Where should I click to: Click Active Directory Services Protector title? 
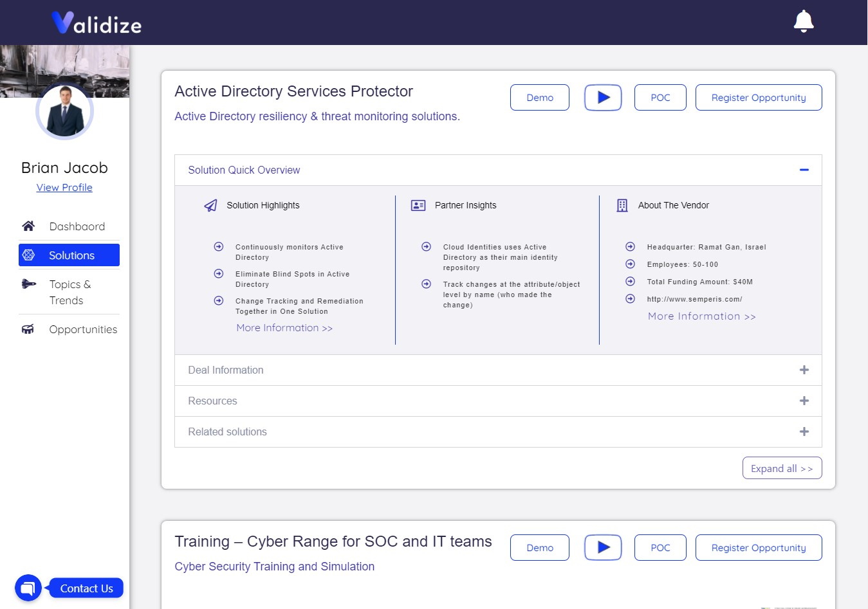tap(293, 91)
